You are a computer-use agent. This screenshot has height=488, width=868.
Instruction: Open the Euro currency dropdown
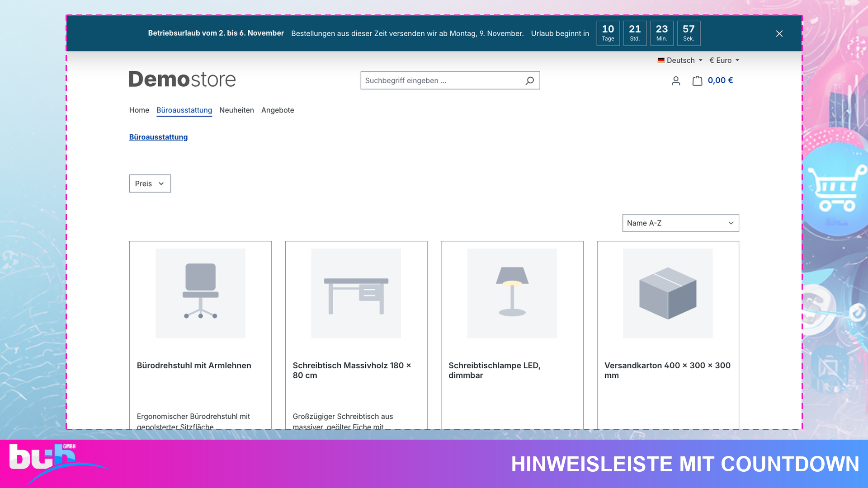click(x=724, y=60)
